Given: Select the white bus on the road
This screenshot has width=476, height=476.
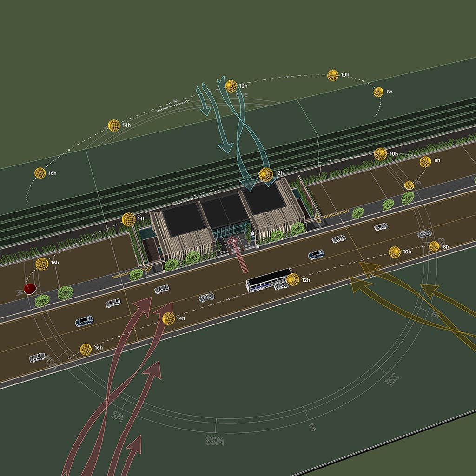Looking at the screenshot, I should click(x=268, y=280).
